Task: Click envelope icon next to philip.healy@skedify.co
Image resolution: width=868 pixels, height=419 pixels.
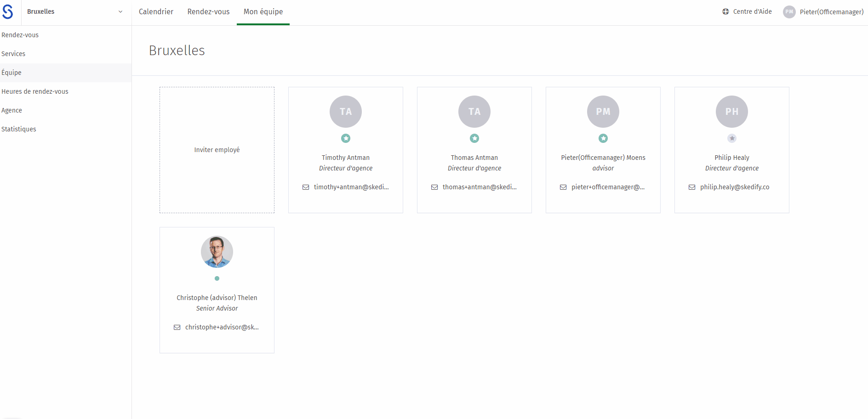Action: click(x=692, y=187)
